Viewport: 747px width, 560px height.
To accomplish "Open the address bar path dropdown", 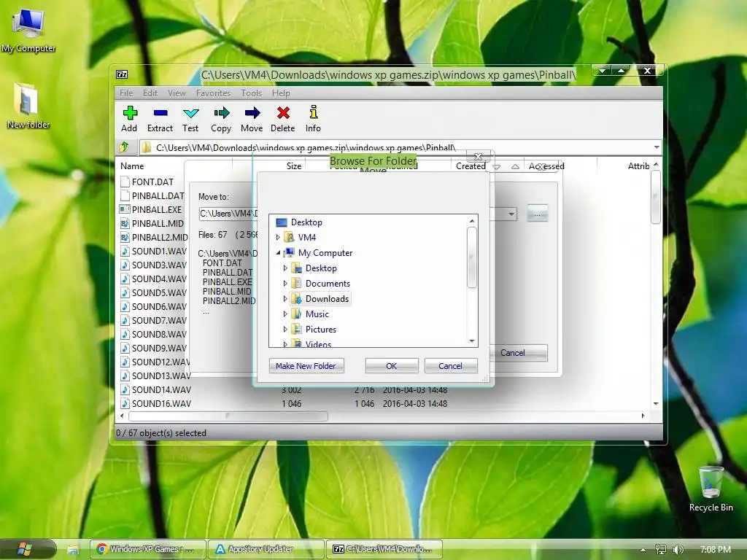I will pyautogui.click(x=657, y=147).
